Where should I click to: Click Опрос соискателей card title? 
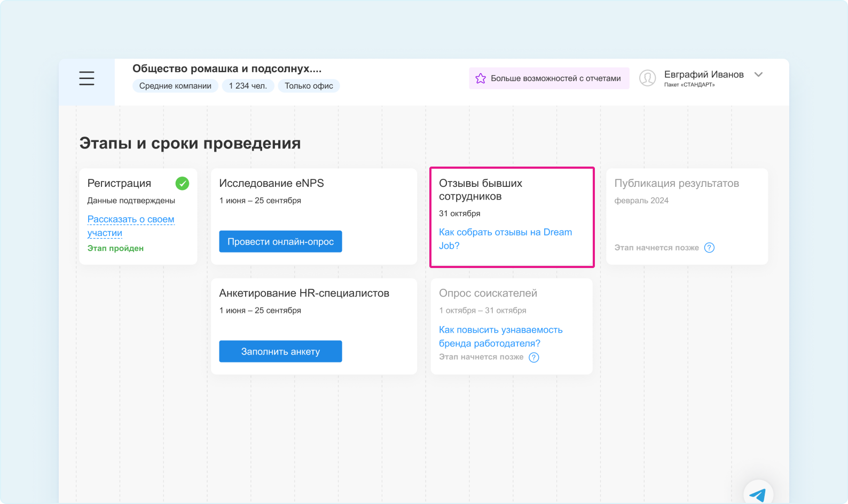[488, 293]
